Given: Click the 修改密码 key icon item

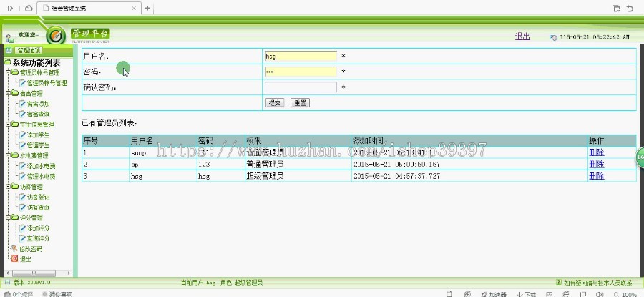Looking at the screenshot, I should click(14, 248).
